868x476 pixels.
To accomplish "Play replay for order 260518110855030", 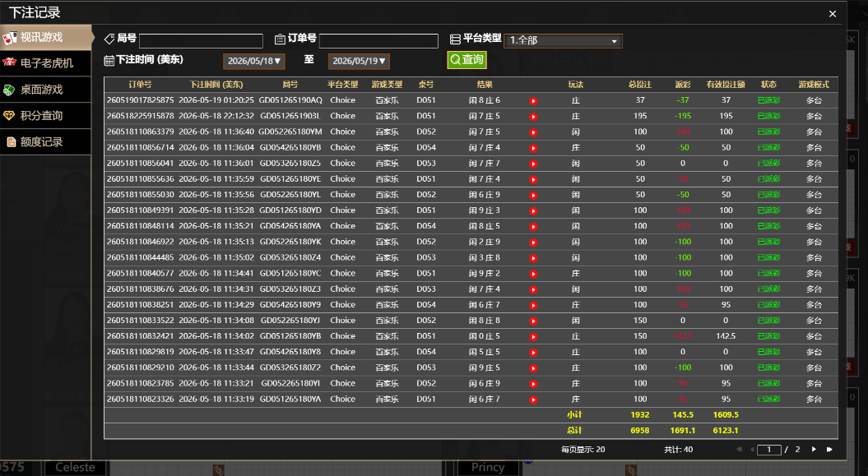I will tap(533, 195).
